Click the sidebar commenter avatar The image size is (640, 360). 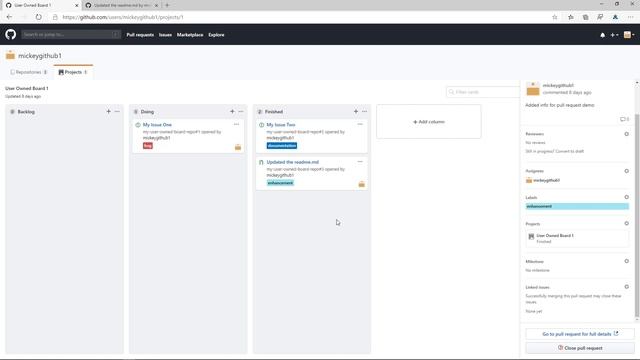tap(533, 89)
